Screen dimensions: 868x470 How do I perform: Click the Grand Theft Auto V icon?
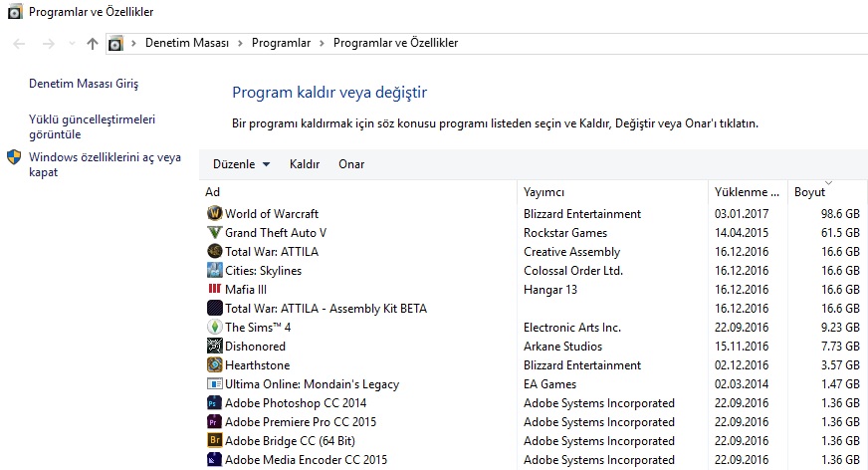point(214,232)
